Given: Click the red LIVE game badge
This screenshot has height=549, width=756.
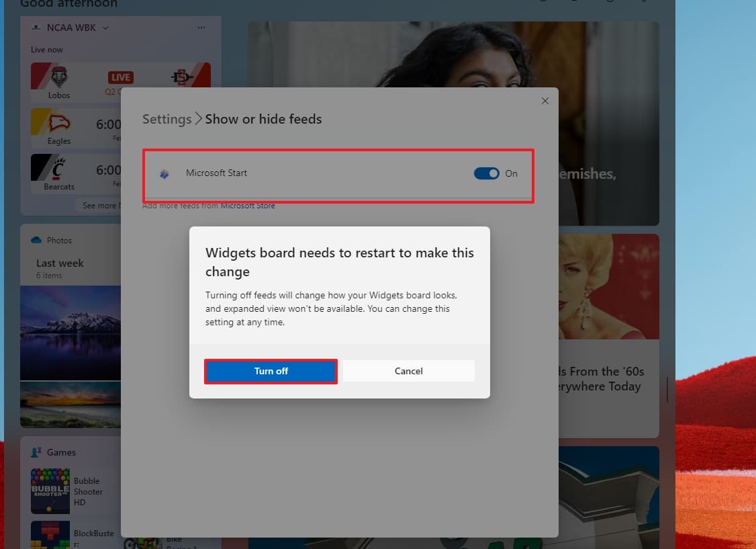Looking at the screenshot, I should click(121, 77).
